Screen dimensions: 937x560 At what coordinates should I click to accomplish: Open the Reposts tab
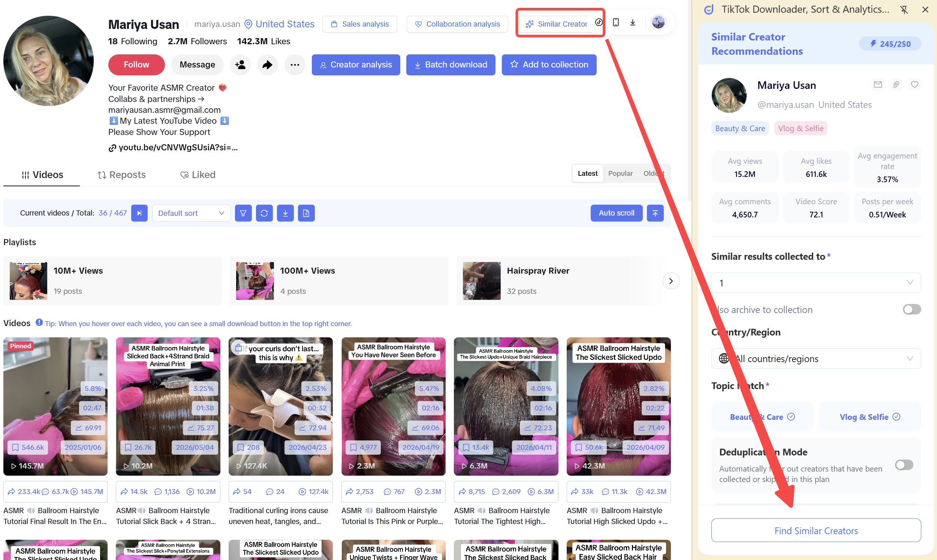(121, 175)
